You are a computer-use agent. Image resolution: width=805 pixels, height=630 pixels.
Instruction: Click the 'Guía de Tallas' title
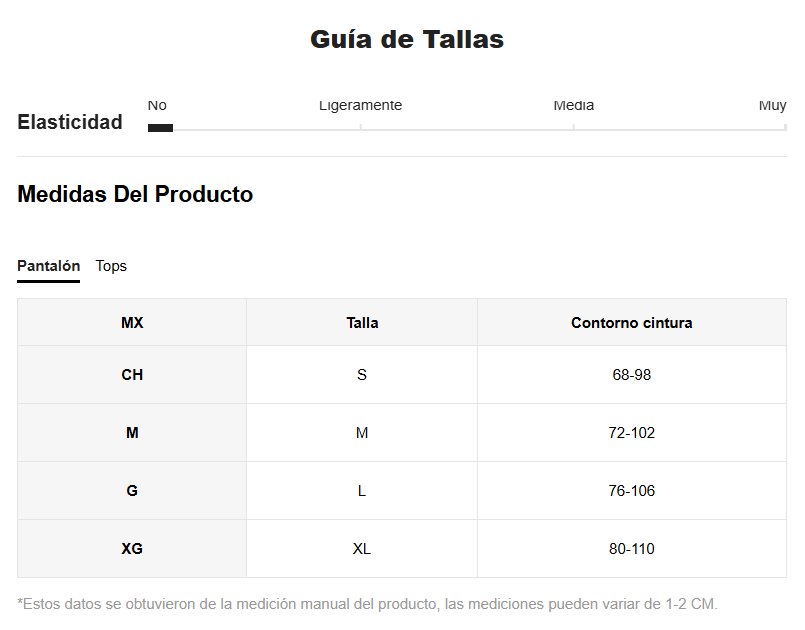406,39
